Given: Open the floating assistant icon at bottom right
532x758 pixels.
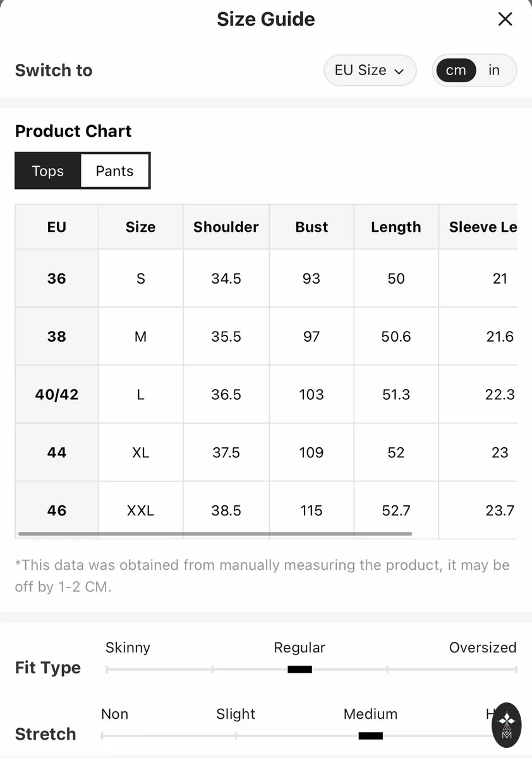Looking at the screenshot, I should coord(506,725).
